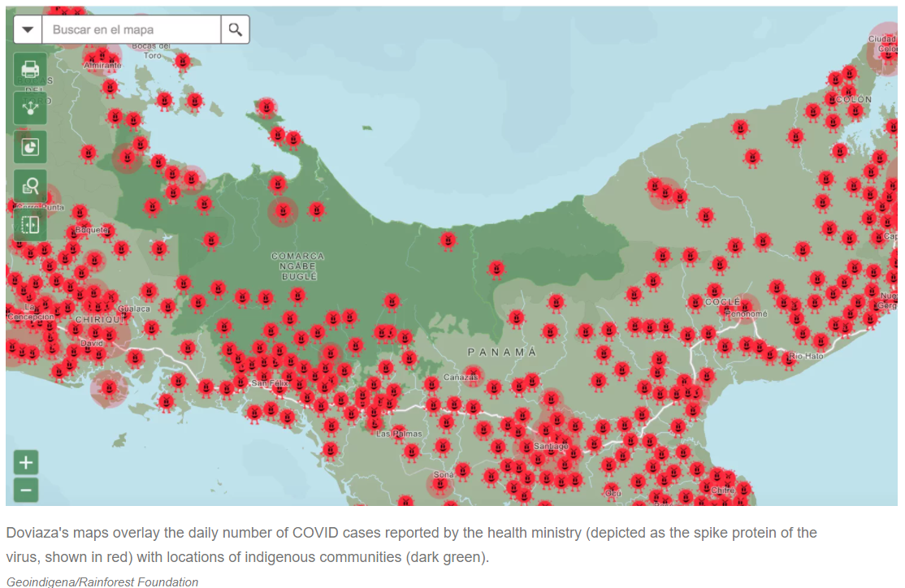Click the COVID marker at Penonomé

[x=745, y=307]
